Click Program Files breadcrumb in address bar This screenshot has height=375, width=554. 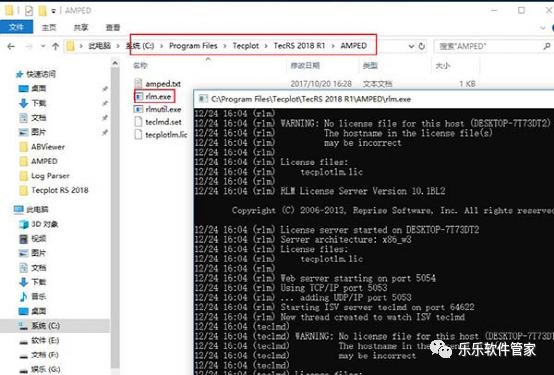click(193, 46)
